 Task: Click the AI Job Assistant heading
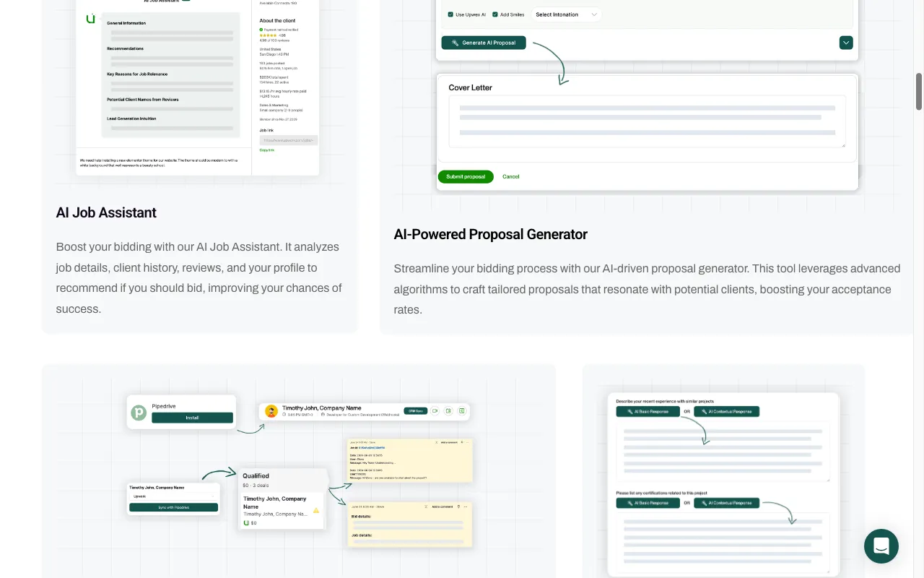point(106,212)
